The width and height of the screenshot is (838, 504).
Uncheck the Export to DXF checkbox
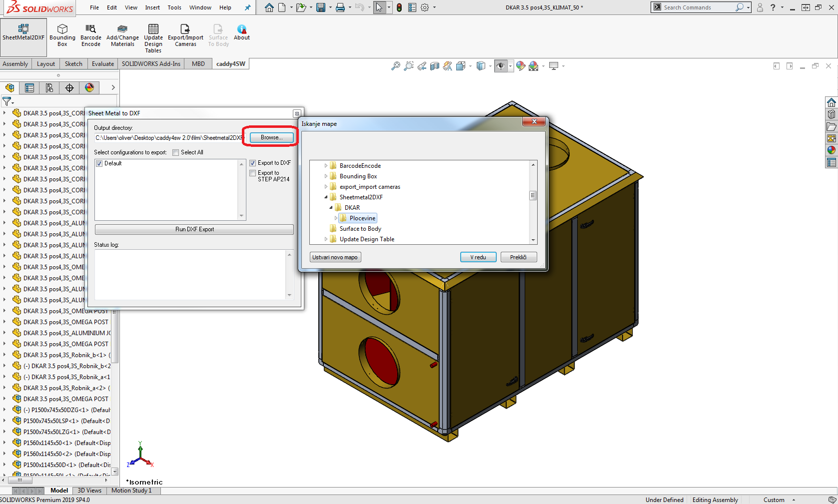[253, 163]
